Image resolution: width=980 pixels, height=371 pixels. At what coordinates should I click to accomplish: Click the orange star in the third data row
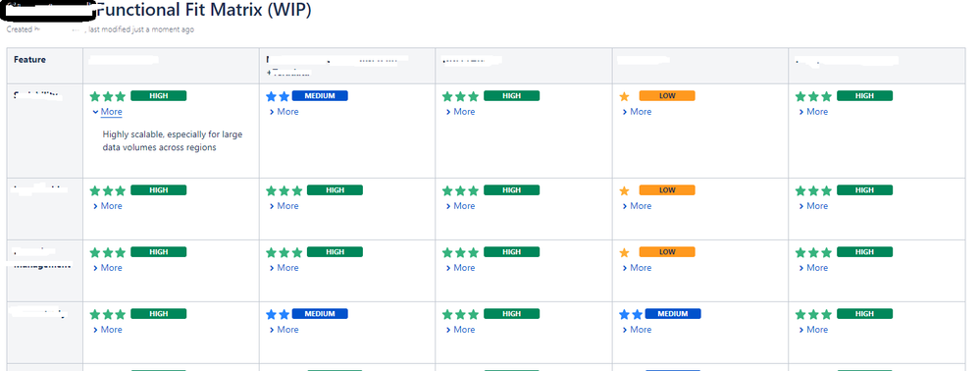[624, 253]
